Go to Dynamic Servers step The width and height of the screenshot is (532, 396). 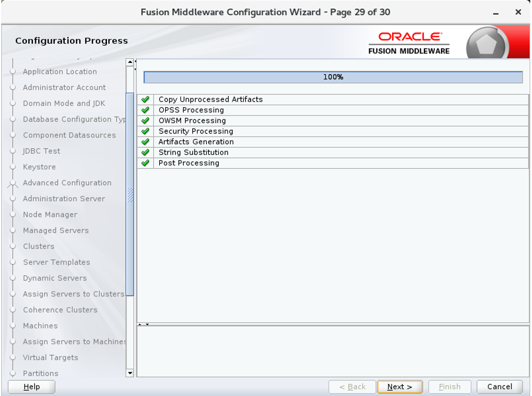pyautogui.click(x=55, y=278)
